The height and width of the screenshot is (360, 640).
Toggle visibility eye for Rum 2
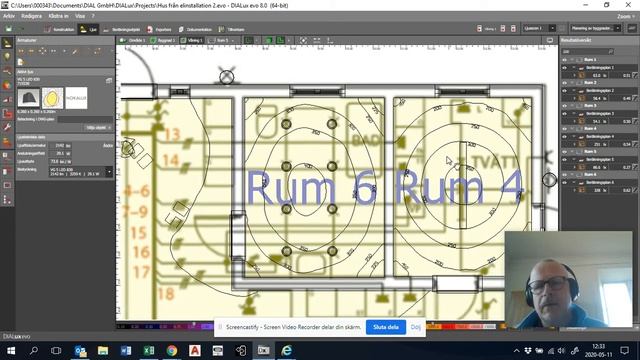[564, 83]
